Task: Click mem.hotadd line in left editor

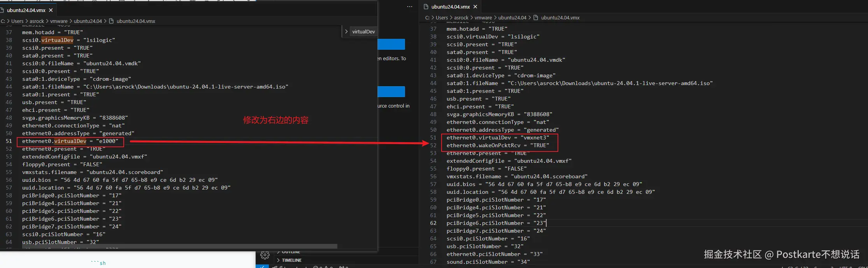Action: click(53, 32)
